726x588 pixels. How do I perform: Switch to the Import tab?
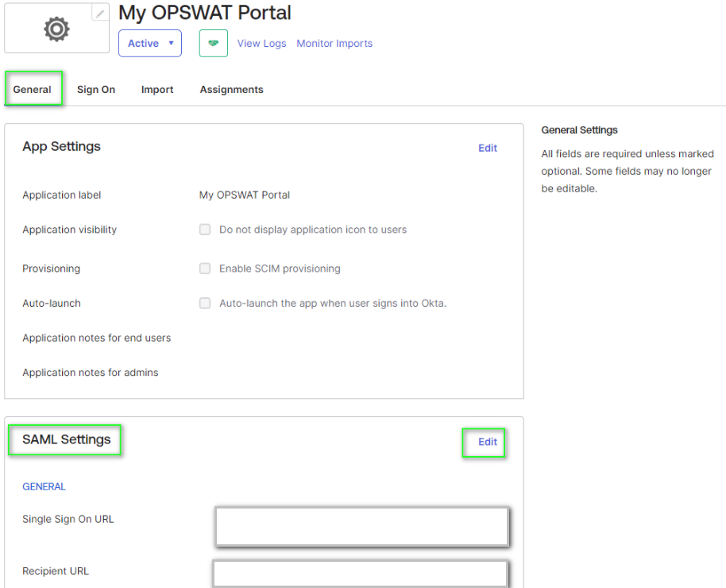[x=157, y=90]
